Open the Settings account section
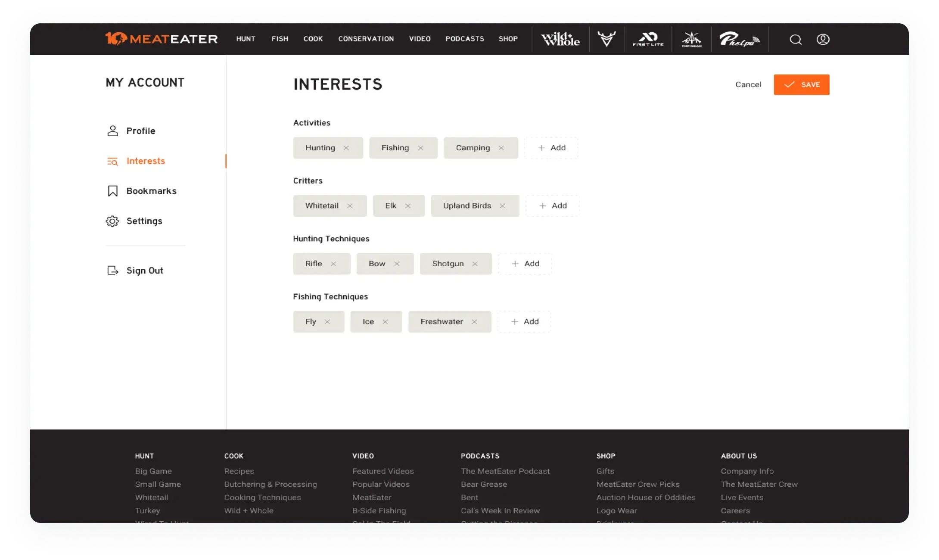939x560 pixels. (144, 221)
